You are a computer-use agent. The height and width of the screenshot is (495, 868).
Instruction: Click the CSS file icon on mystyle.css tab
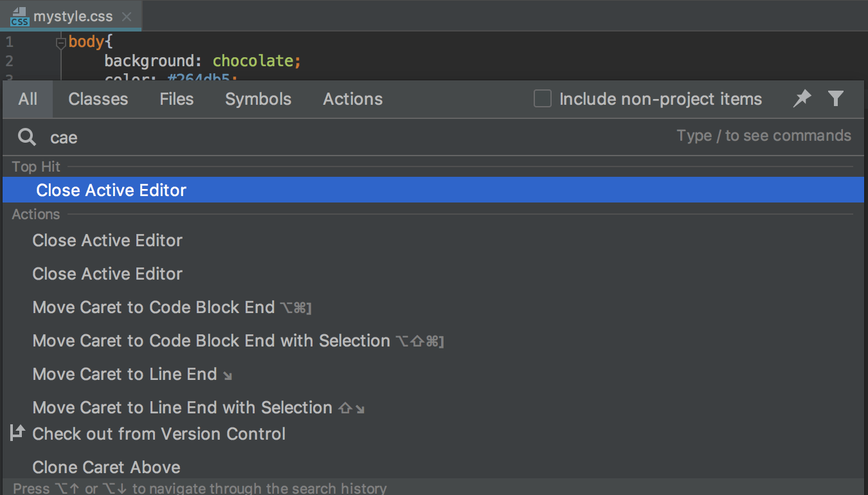tap(19, 17)
